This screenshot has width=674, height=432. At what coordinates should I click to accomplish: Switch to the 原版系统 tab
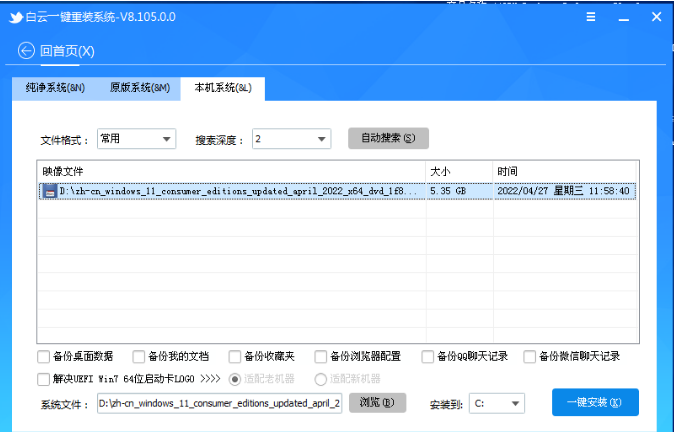click(x=140, y=89)
